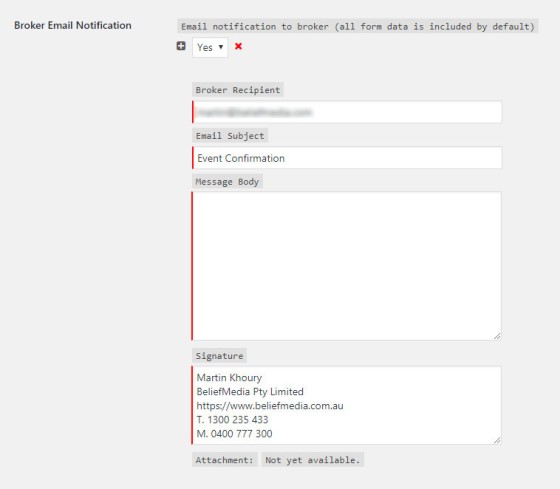Viewport: 560px width, 489px height.
Task: Focus the Broker Recipient email field
Action: click(347, 112)
